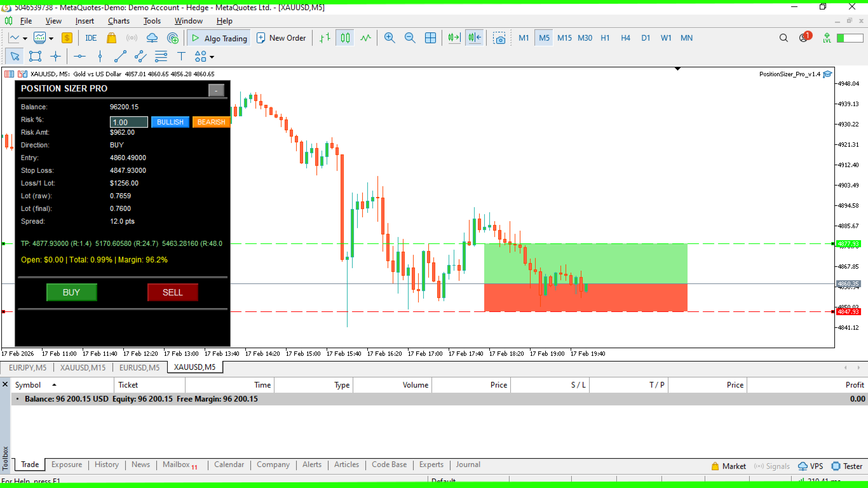Tile chart windows with grid icon

click(430, 38)
